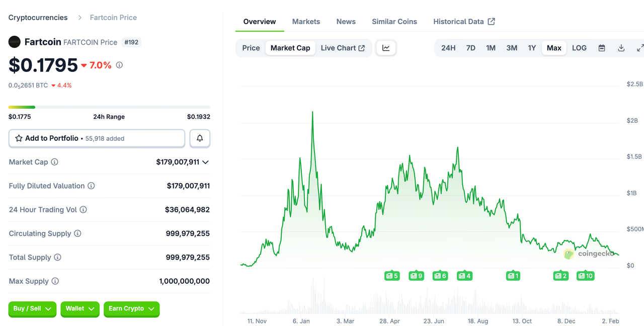This screenshot has height=326, width=644.
Task: Expand the chart to fullscreen
Action: point(640,48)
